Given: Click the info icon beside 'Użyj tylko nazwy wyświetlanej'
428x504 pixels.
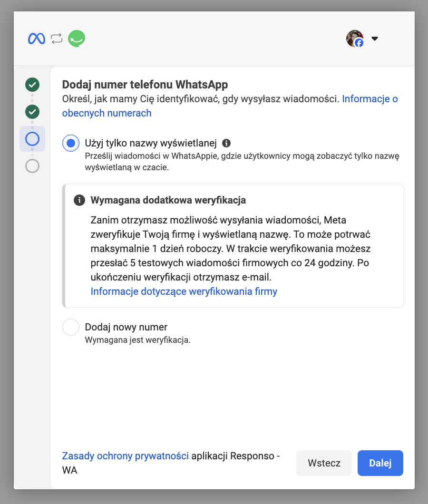Looking at the screenshot, I should pyautogui.click(x=226, y=143).
